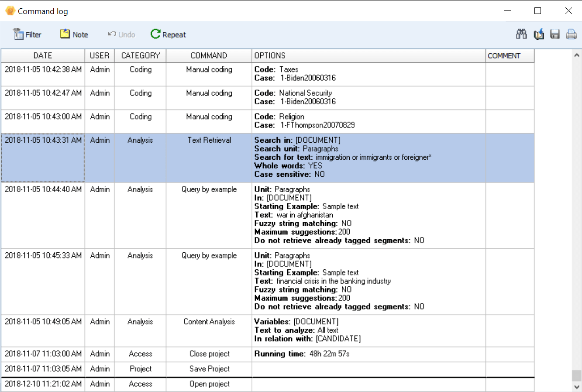This screenshot has height=392, width=582.
Task: Select the row dated 2018-11-05 10:45:33 AM
Action: click(x=267, y=282)
